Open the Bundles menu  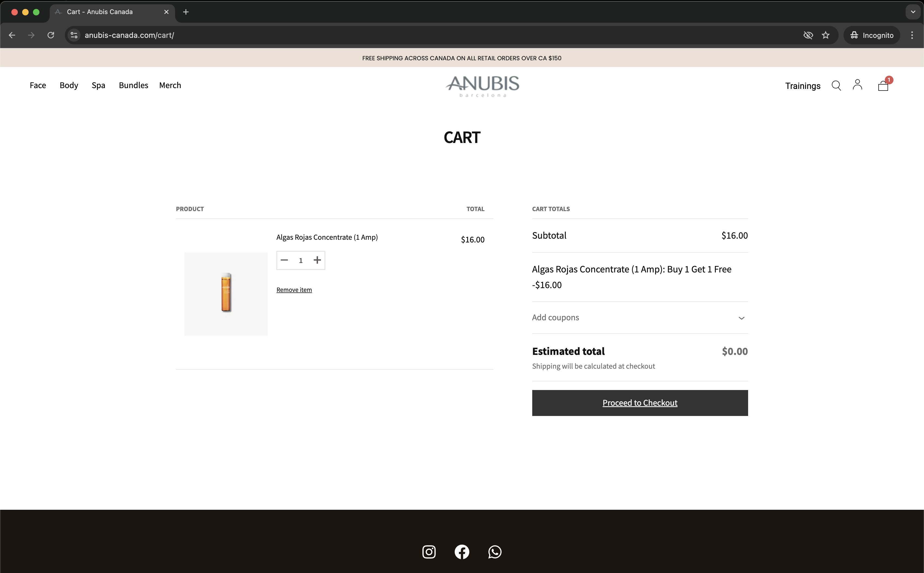pos(133,86)
